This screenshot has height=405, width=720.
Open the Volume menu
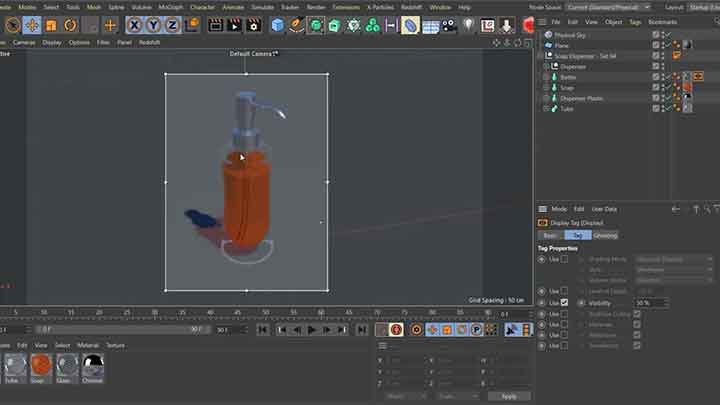coord(141,7)
